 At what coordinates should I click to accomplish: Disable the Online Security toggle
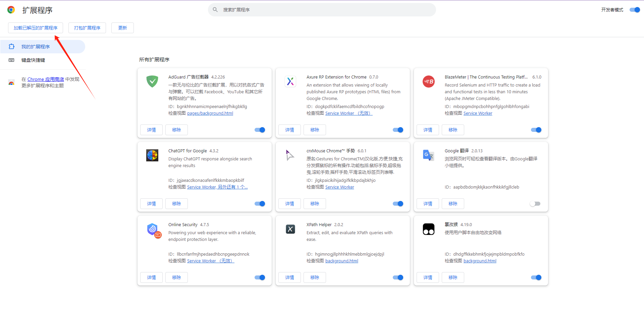pyautogui.click(x=260, y=277)
